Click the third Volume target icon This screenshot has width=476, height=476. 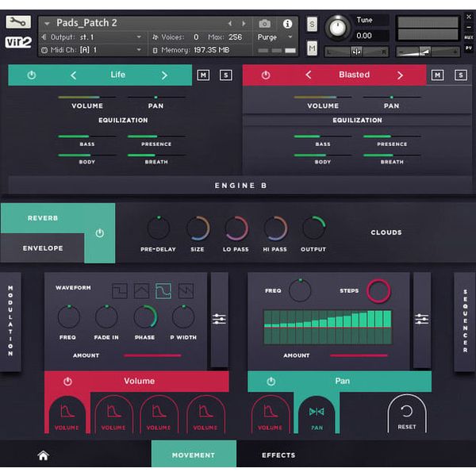(159, 415)
